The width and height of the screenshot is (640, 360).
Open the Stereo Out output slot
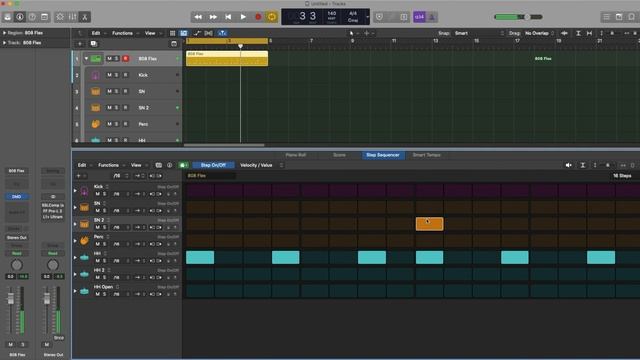tap(17, 238)
